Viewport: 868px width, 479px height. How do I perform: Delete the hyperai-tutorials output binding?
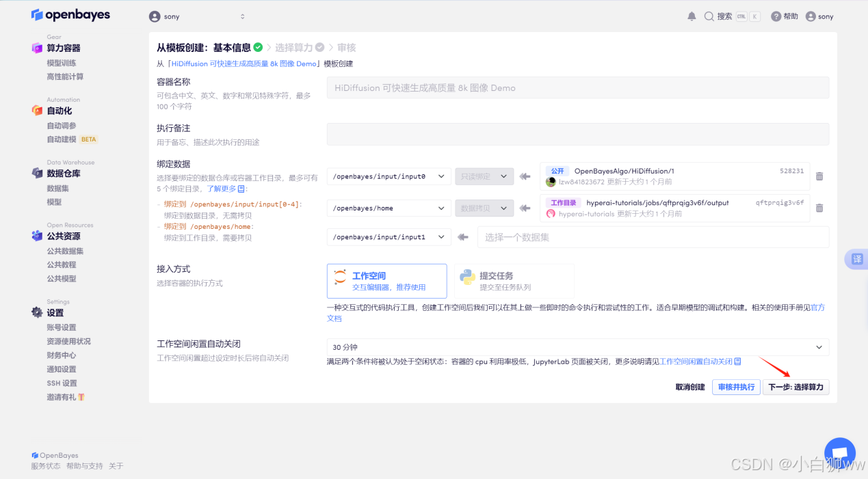pyautogui.click(x=819, y=208)
